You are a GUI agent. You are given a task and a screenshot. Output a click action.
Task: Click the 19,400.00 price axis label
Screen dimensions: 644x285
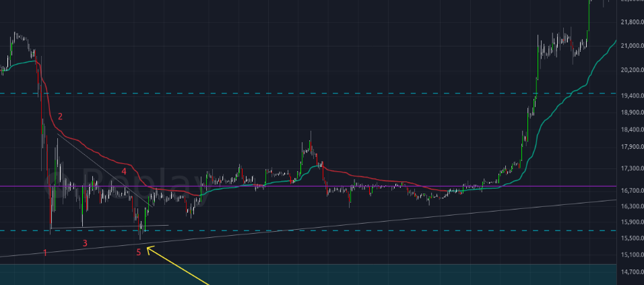pyautogui.click(x=631, y=96)
